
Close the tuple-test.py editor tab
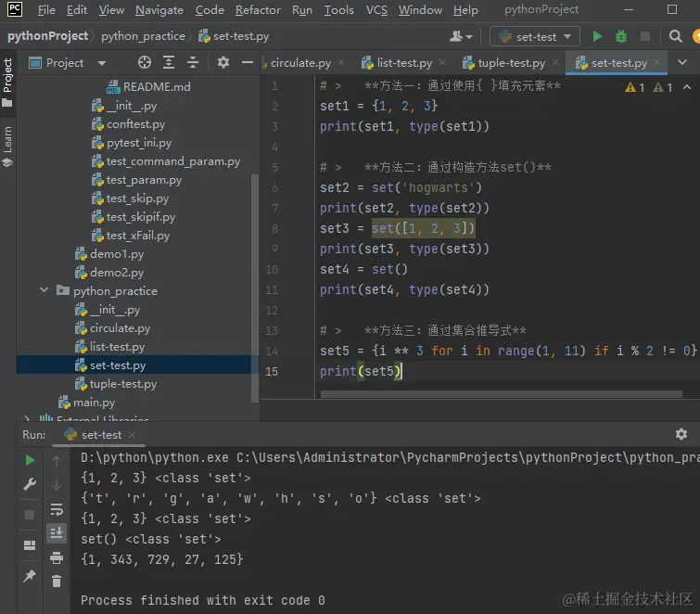[555, 62]
